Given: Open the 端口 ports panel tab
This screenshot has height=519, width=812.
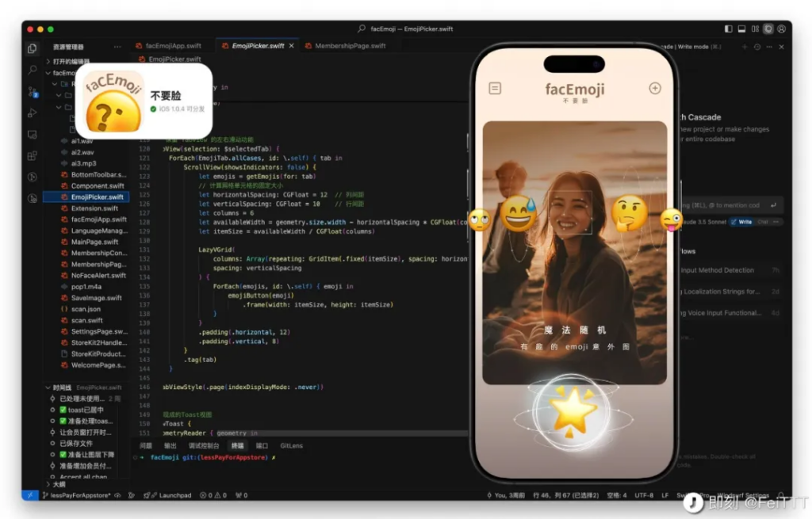Looking at the screenshot, I should (262, 445).
